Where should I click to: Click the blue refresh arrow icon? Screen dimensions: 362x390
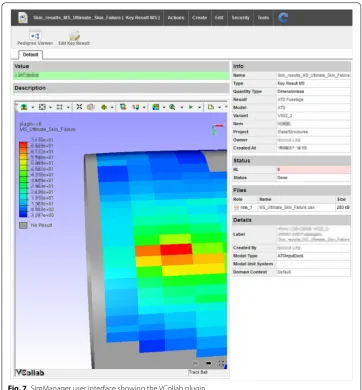click(x=283, y=18)
